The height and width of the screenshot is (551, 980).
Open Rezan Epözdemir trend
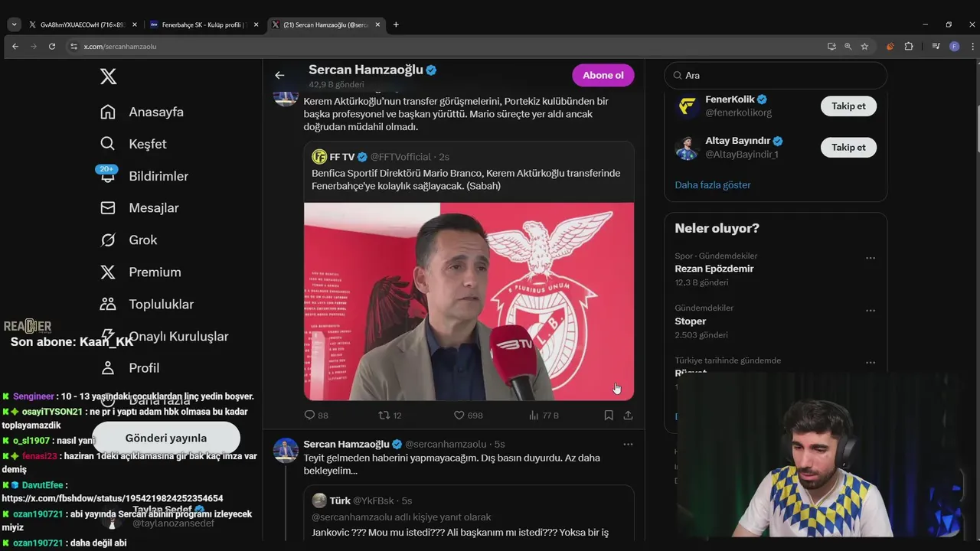click(x=714, y=269)
